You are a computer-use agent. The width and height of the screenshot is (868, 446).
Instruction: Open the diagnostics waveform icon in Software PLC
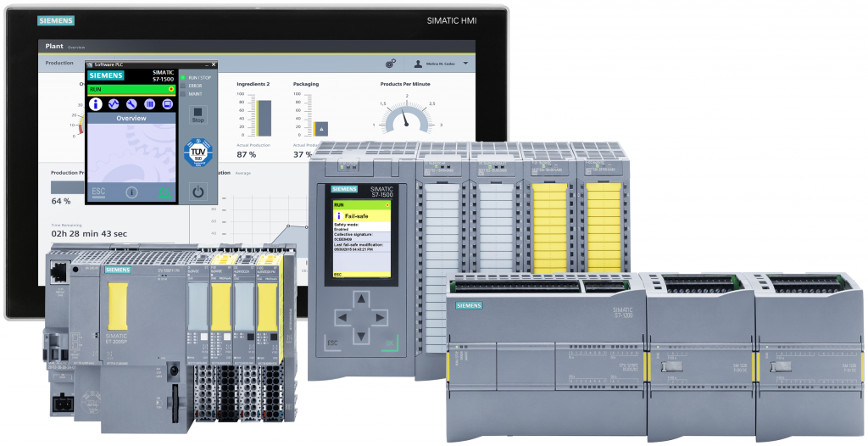point(114,104)
